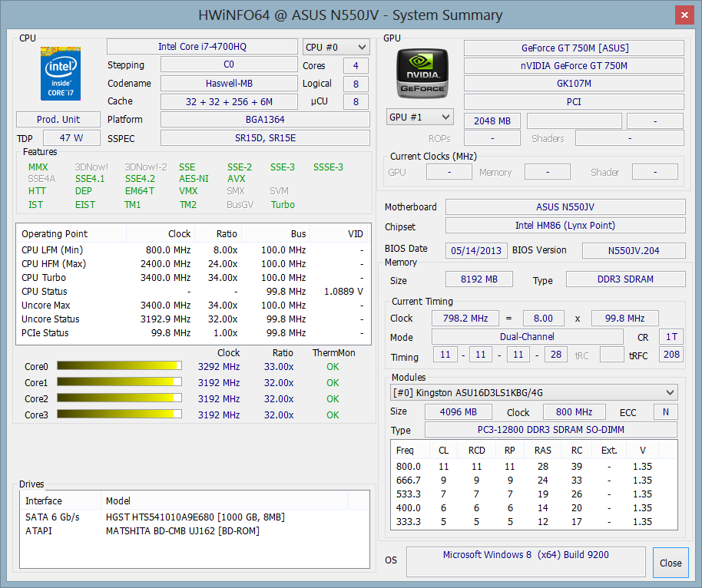The width and height of the screenshot is (702, 588).
Task: Click the Windows 8 (x64) Build 9200 OS field
Action: point(525,562)
